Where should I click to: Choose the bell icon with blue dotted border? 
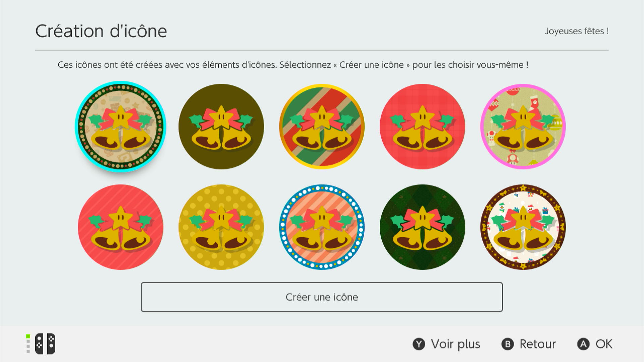point(322,227)
